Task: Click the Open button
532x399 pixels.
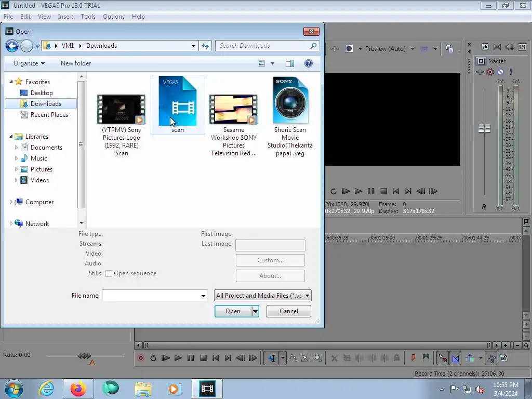Action: click(x=233, y=311)
